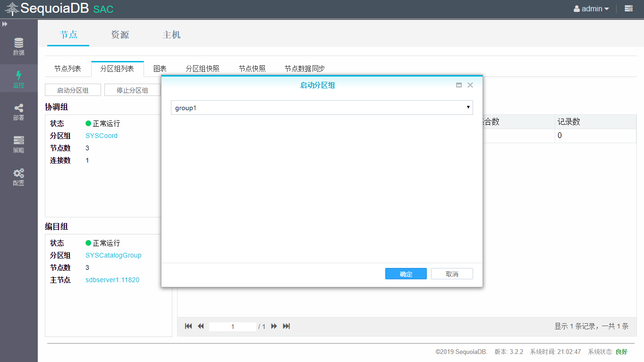Collapse the sidebar with the top-left arrow

[5, 23]
